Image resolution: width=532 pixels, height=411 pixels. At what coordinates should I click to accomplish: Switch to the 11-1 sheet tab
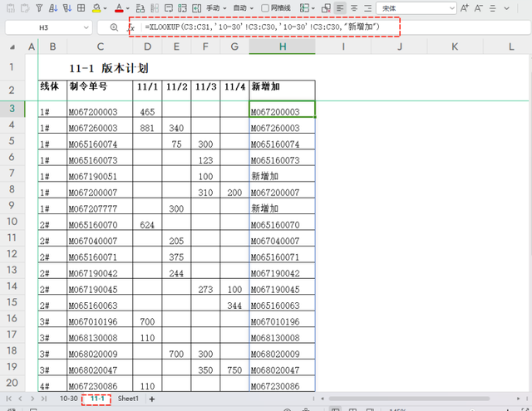tap(97, 399)
